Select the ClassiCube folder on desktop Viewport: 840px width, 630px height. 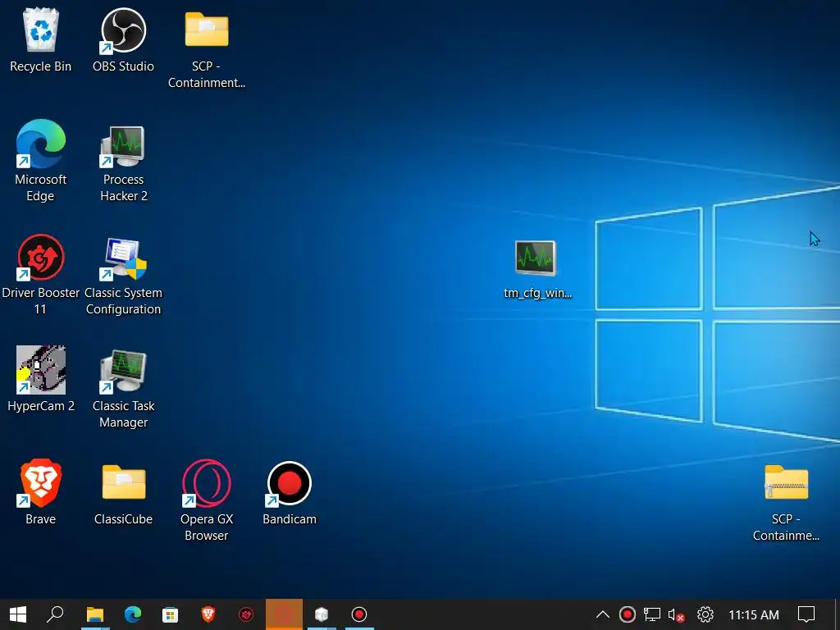point(123,494)
